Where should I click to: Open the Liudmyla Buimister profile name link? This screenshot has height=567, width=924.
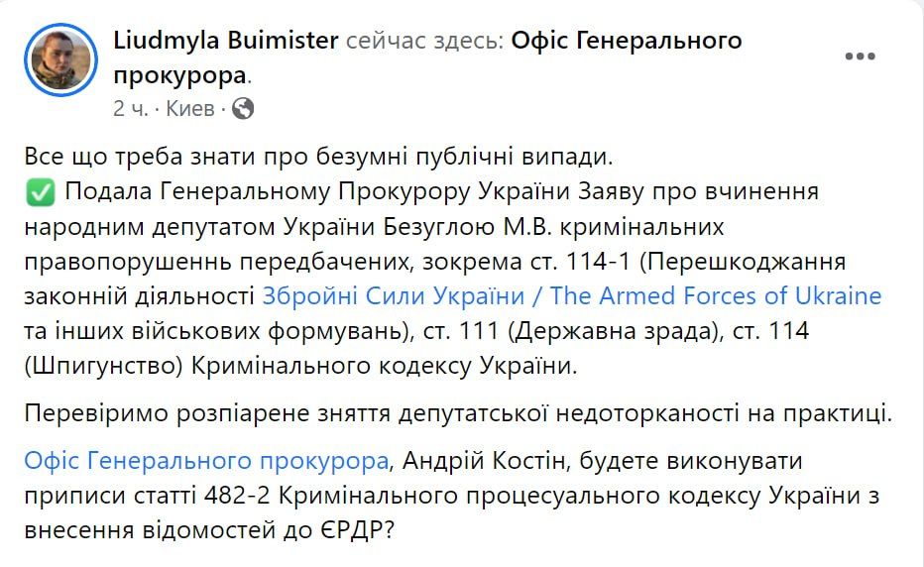[227, 41]
